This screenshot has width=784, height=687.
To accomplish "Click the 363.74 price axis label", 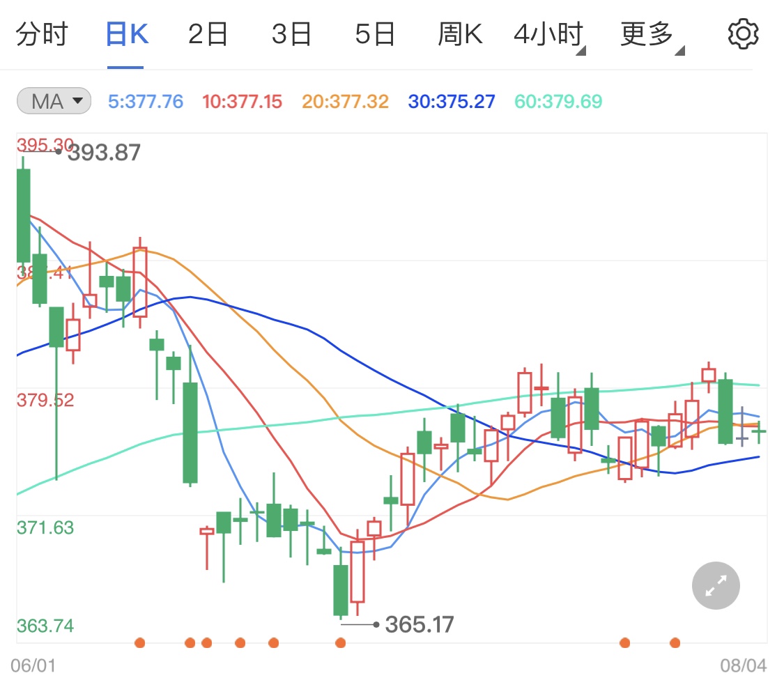I will [45, 626].
